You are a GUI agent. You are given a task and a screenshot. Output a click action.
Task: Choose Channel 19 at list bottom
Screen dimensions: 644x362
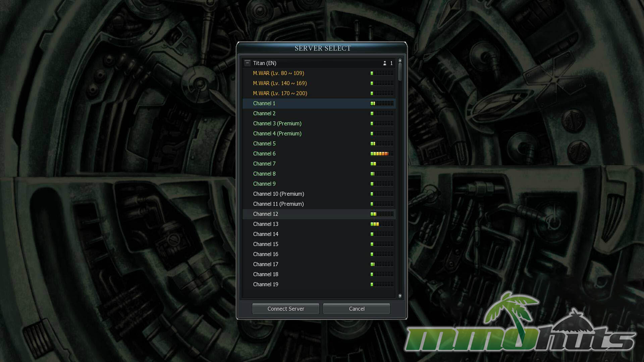tap(266, 284)
